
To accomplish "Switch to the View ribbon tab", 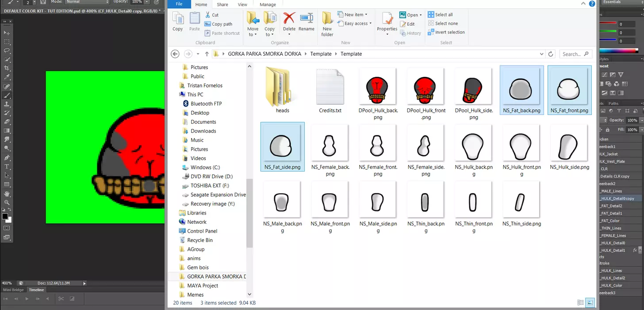I will tap(242, 4).
